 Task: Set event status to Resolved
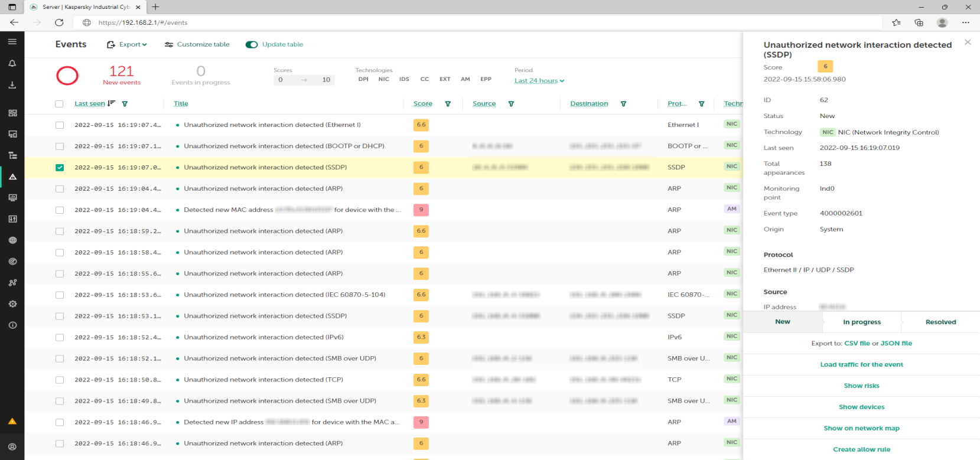[x=940, y=322]
